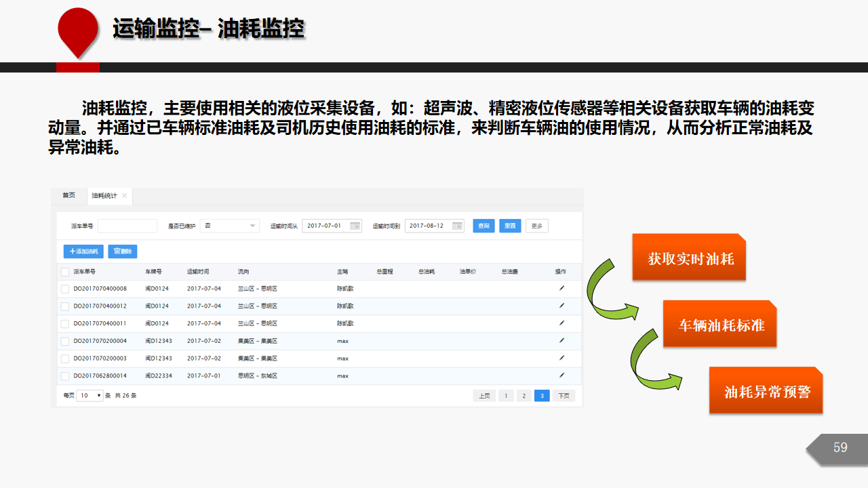Go to page 2
Screen dimensions: 868x488
[x=524, y=396]
